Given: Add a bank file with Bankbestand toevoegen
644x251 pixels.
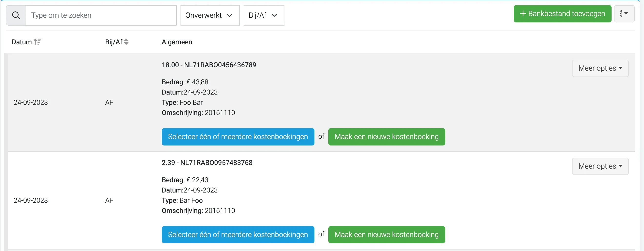Looking at the screenshot, I should click(562, 14).
